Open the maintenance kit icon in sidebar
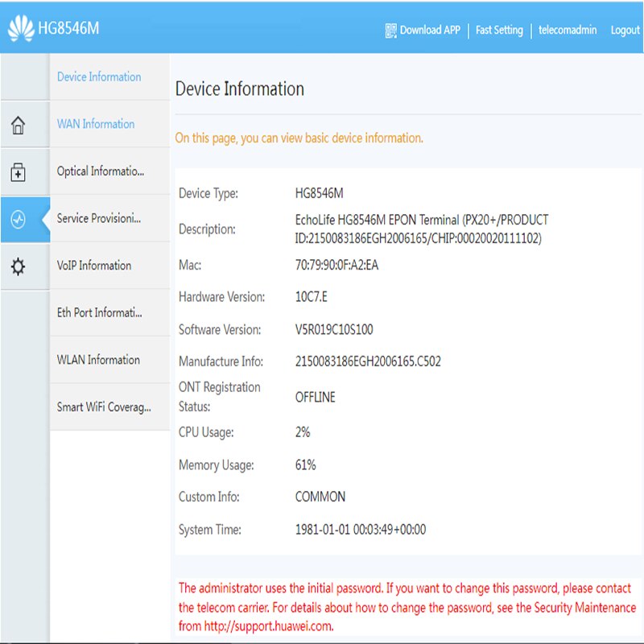The image size is (644, 644). coord(18,172)
